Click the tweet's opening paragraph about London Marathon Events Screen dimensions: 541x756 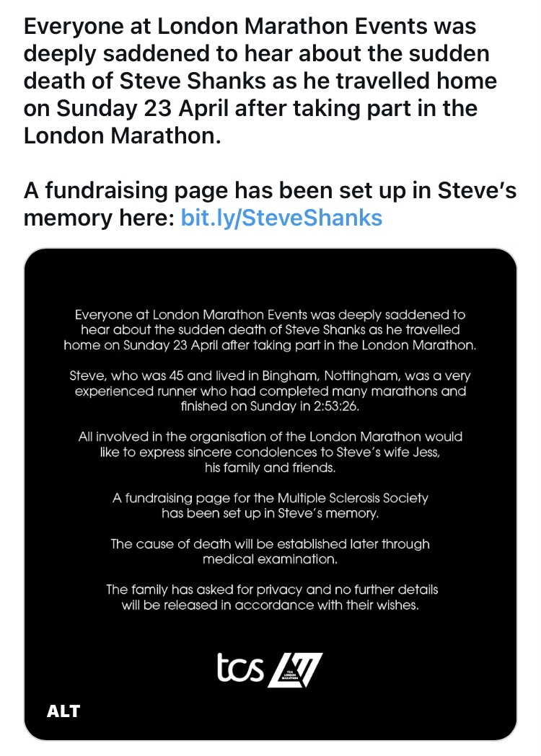(x=260, y=81)
